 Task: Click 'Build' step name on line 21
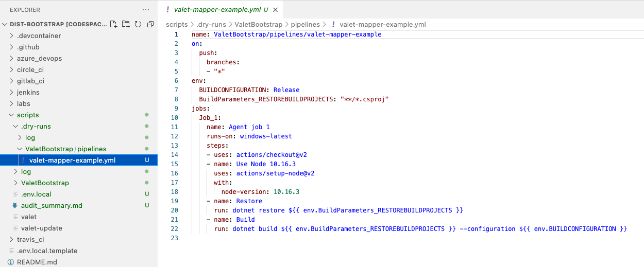[x=246, y=220]
